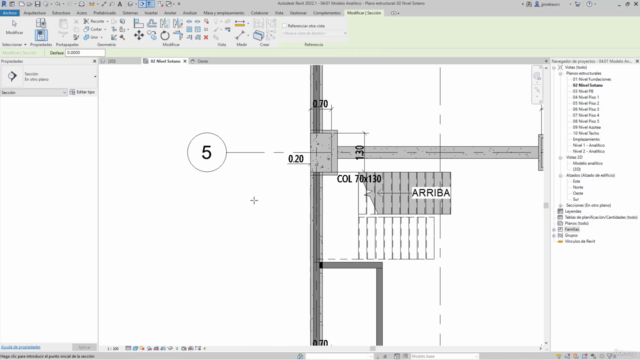Click the vertical scrollbar of the view
The width and height of the screenshot is (640, 360).
tap(546, 204)
